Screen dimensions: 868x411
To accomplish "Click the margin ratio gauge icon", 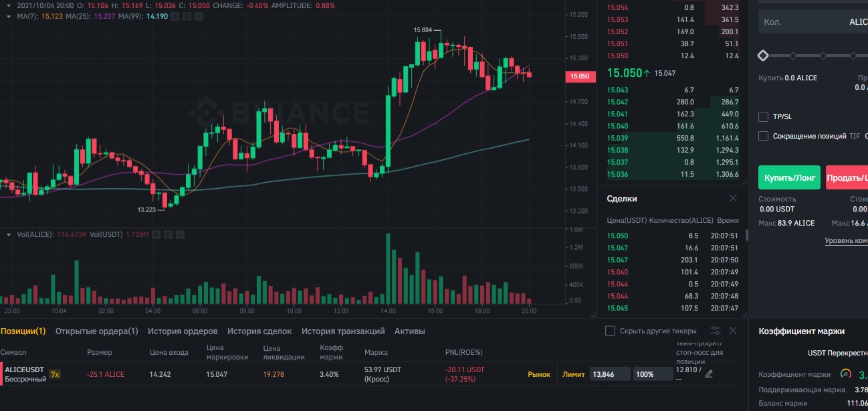I will (845, 374).
